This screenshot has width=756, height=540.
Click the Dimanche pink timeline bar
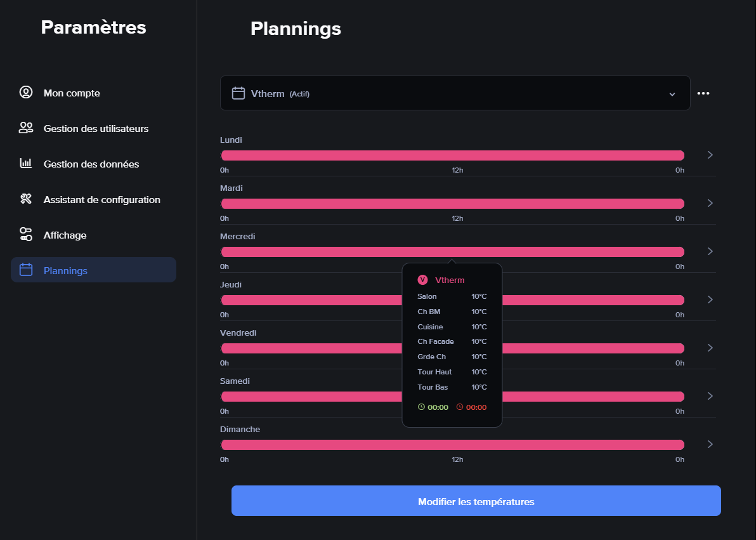pos(452,445)
